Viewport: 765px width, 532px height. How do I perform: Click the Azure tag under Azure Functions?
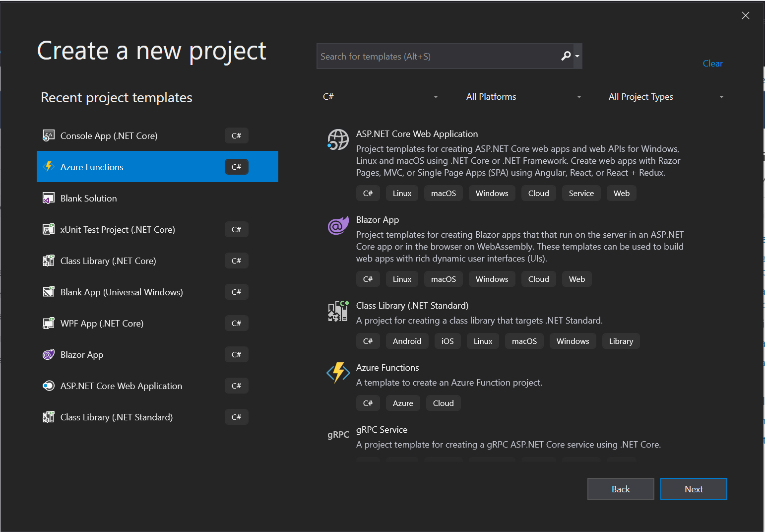click(403, 403)
